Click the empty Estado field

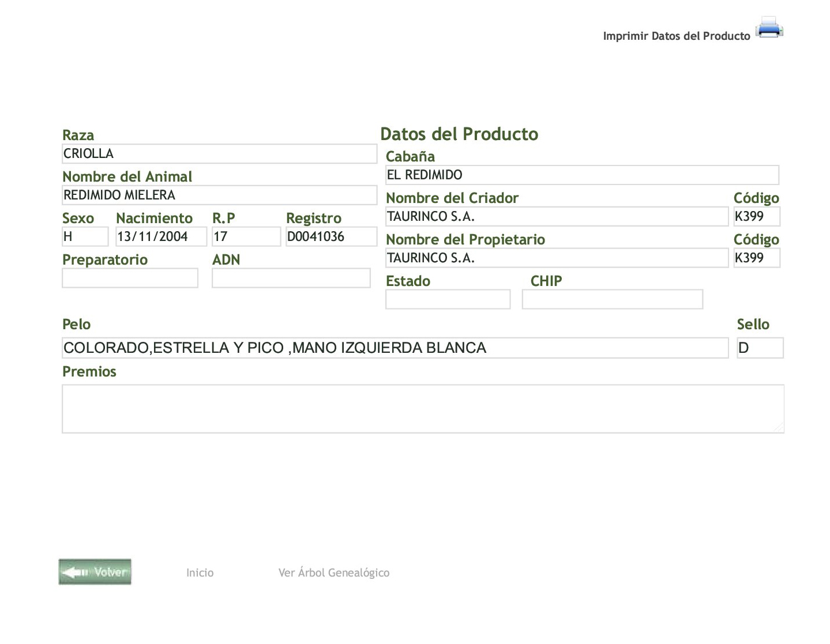pos(448,300)
